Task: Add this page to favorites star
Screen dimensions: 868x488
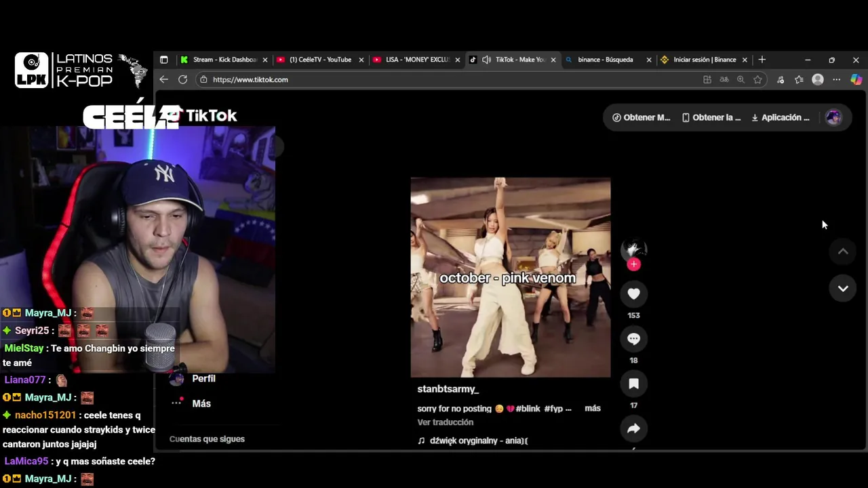Action: 757,79
